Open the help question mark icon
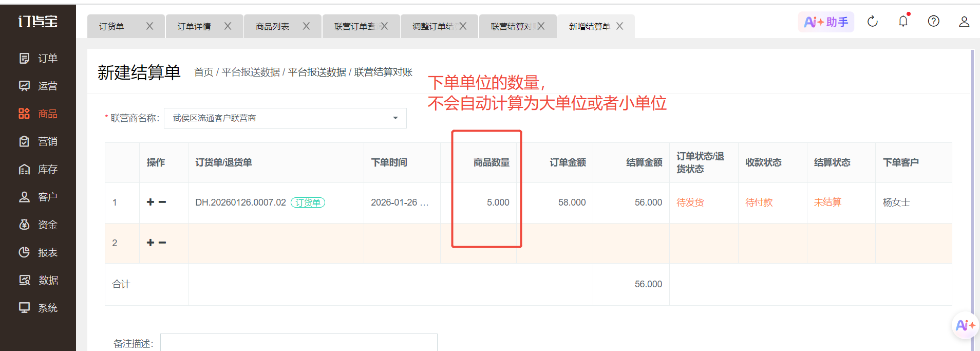Image resolution: width=980 pixels, height=351 pixels. click(934, 21)
